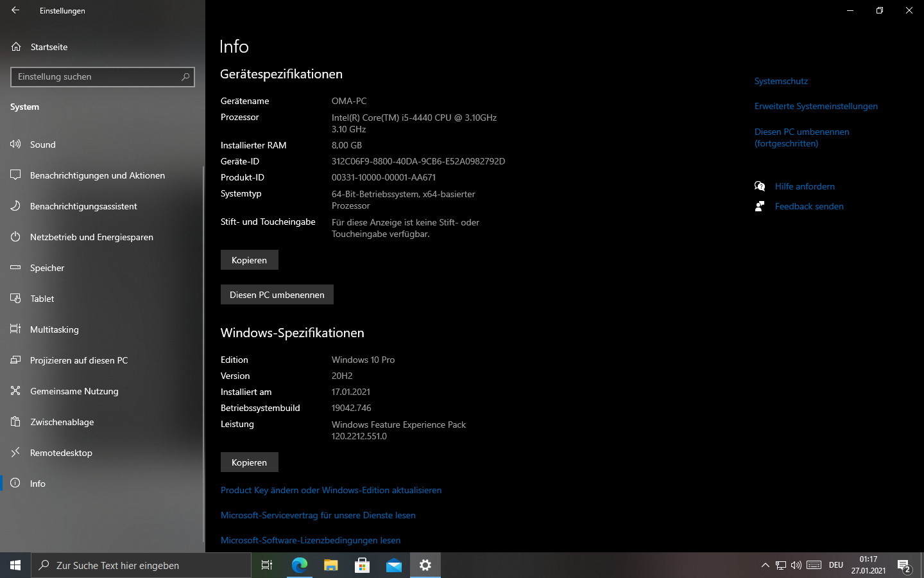This screenshot has width=924, height=578.
Task: Click Settings gear in taskbar
Action: (x=425, y=565)
